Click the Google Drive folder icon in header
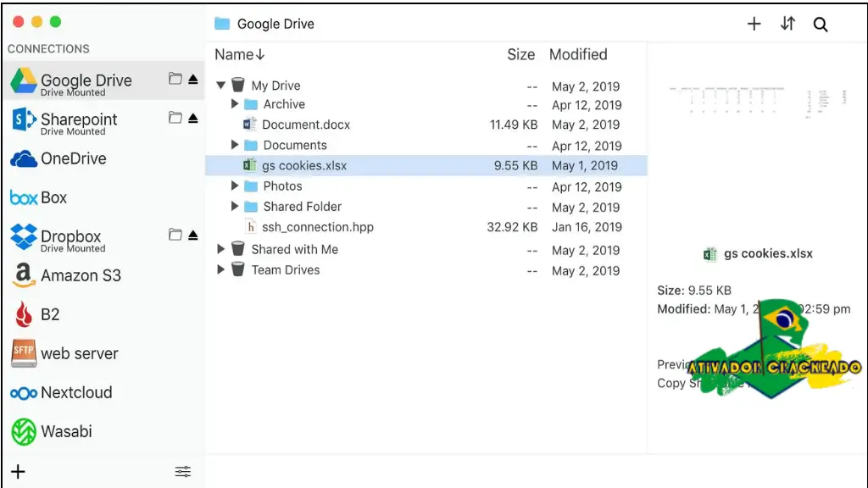Screen dimensions: 868x488 click(x=222, y=24)
